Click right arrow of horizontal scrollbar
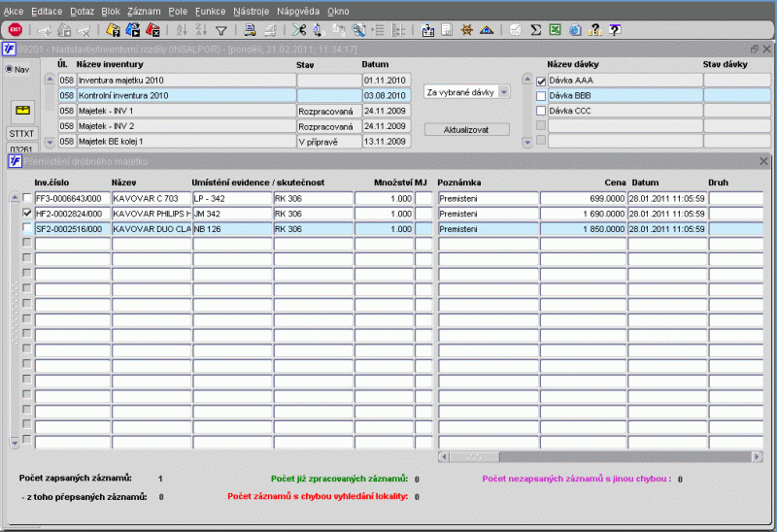This screenshot has width=777, height=532. pos(757,456)
